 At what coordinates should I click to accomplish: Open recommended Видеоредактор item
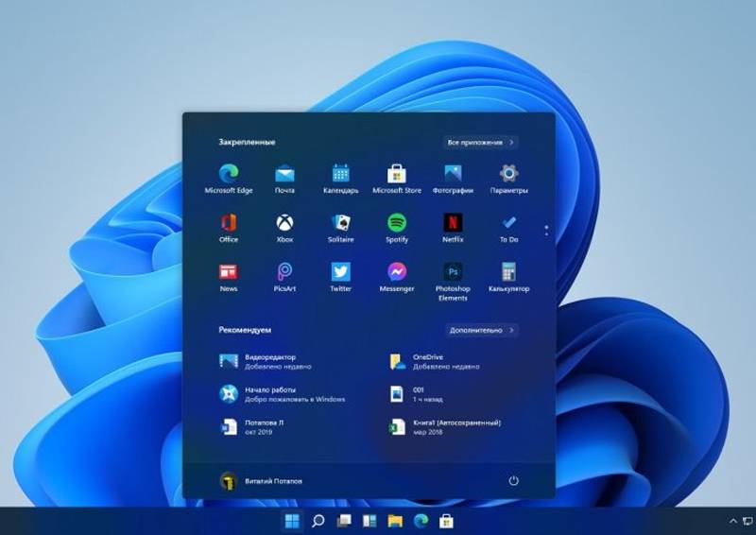click(x=265, y=361)
